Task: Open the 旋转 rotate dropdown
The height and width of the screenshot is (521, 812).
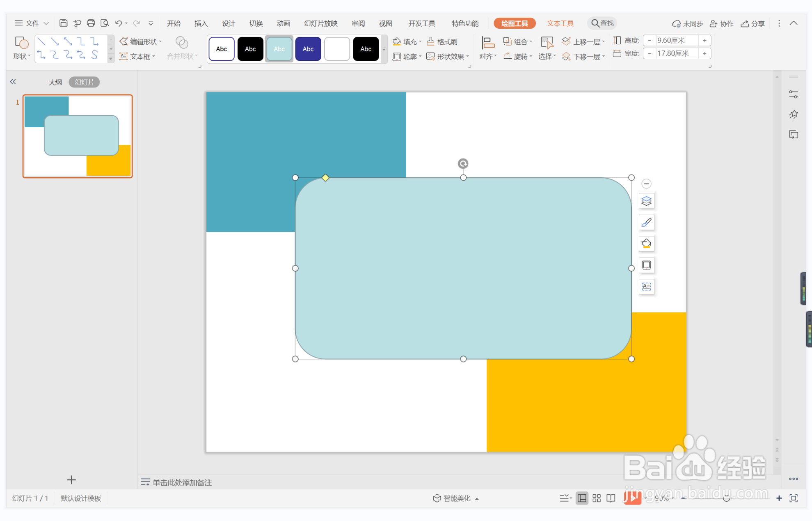Action: pyautogui.click(x=518, y=56)
